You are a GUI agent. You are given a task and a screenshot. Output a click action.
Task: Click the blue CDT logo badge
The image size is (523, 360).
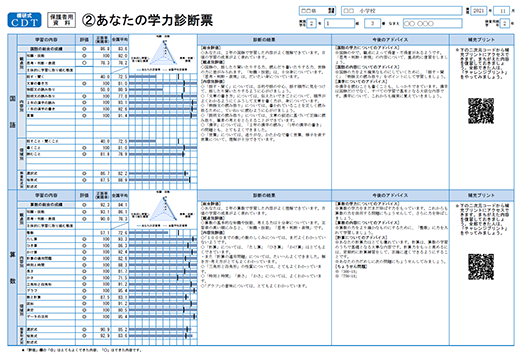[x=24, y=20]
